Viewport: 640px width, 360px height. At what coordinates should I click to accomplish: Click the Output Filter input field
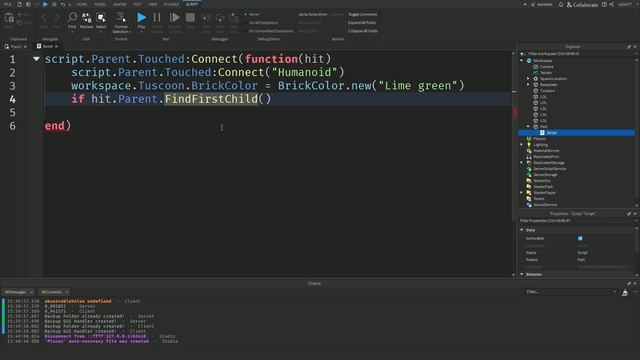(571, 292)
